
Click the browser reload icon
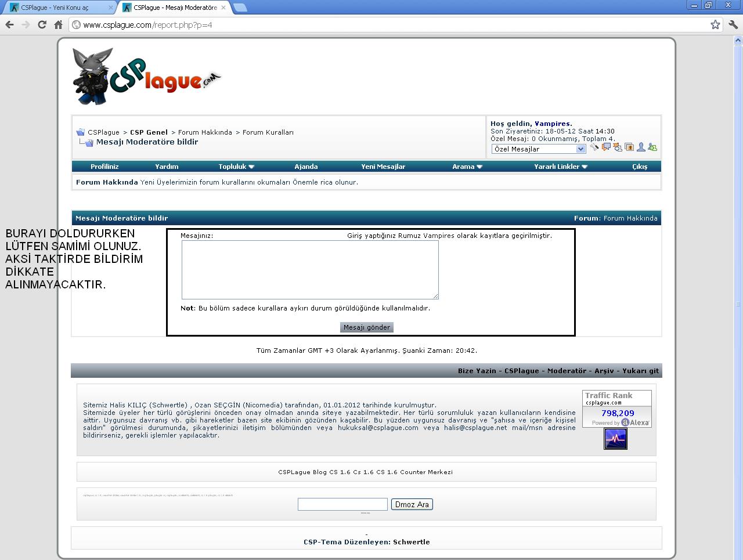point(42,24)
